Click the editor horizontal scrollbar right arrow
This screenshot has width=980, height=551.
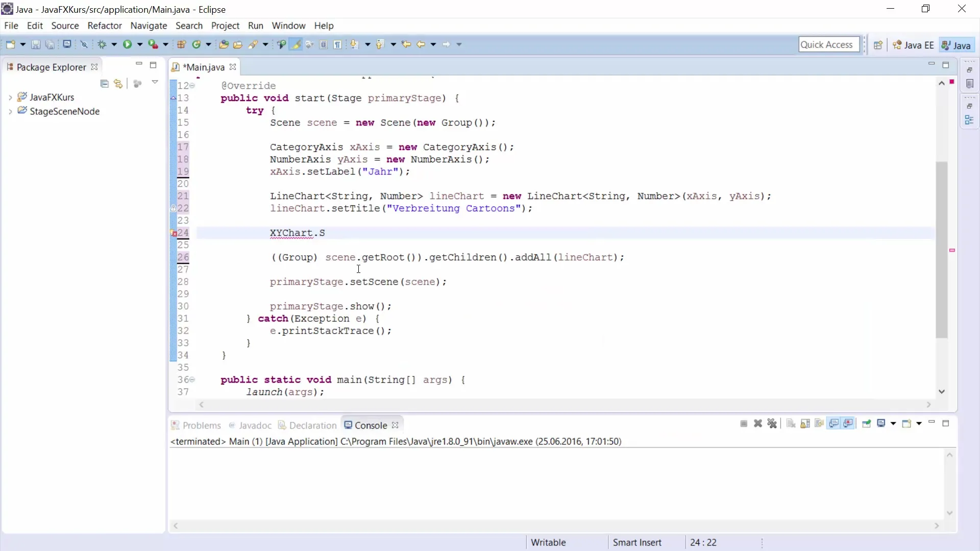pyautogui.click(x=929, y=405)
